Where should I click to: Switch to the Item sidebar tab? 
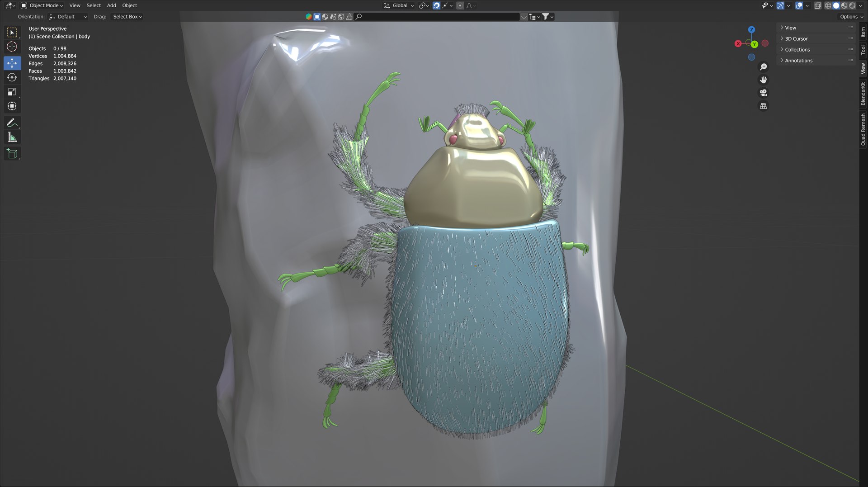click(x=863, y=33)
